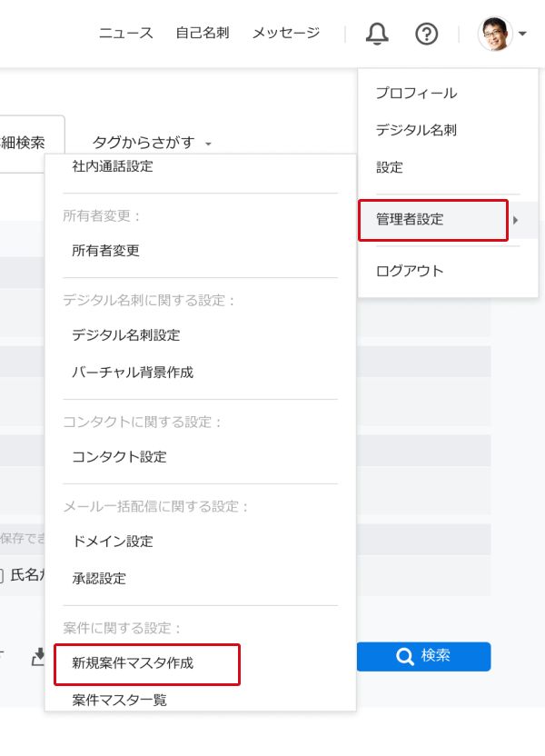Open ニュース in the top navigation

coord(124,32)
